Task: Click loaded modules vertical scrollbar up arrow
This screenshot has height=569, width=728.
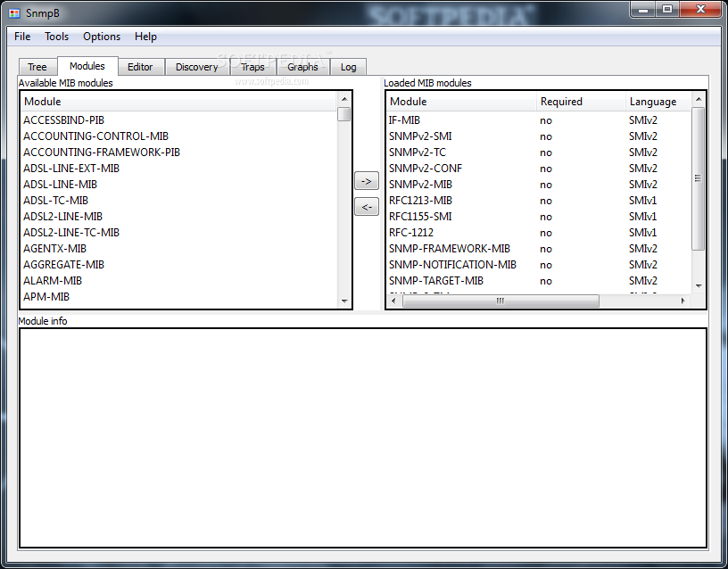Action: tap(699, 99)
